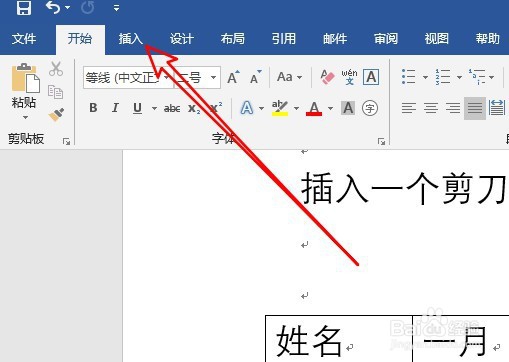Click the Decrease Font Size icon

pos(256,77)
